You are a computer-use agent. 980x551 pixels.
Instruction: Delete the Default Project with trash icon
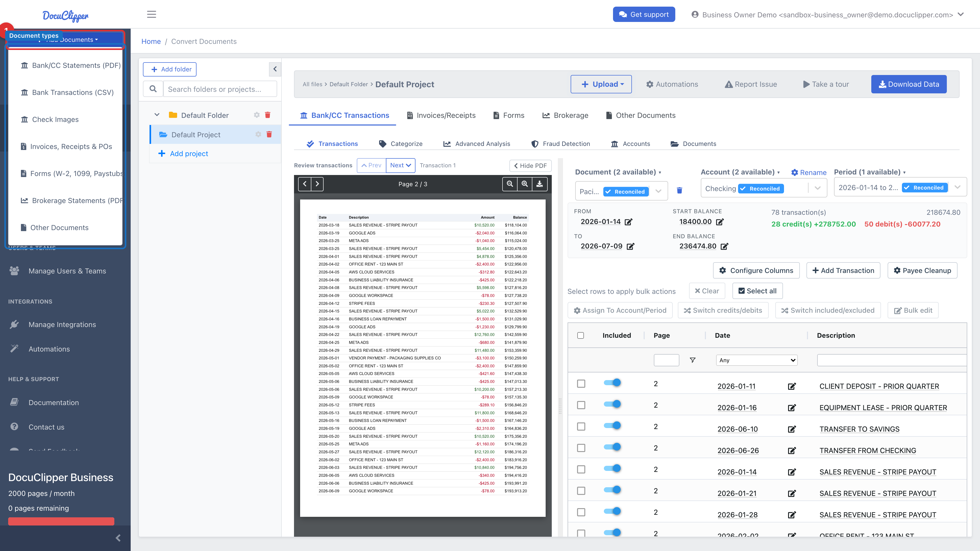(269, 134)
